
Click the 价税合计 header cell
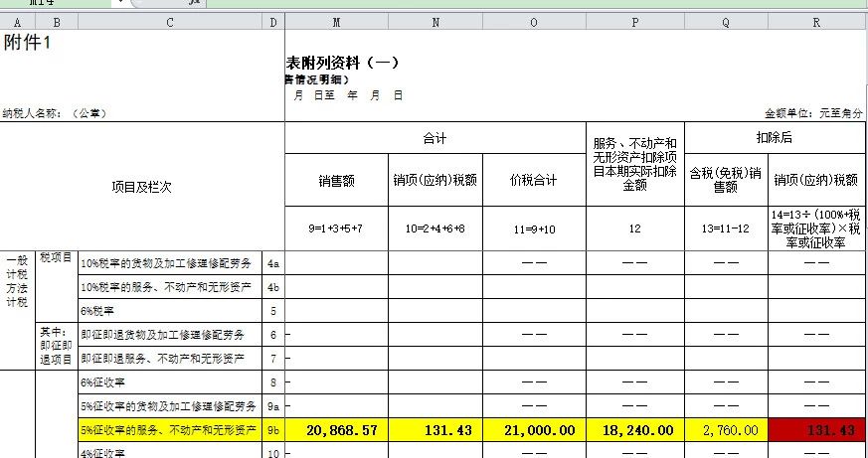(x=534, y=181)
